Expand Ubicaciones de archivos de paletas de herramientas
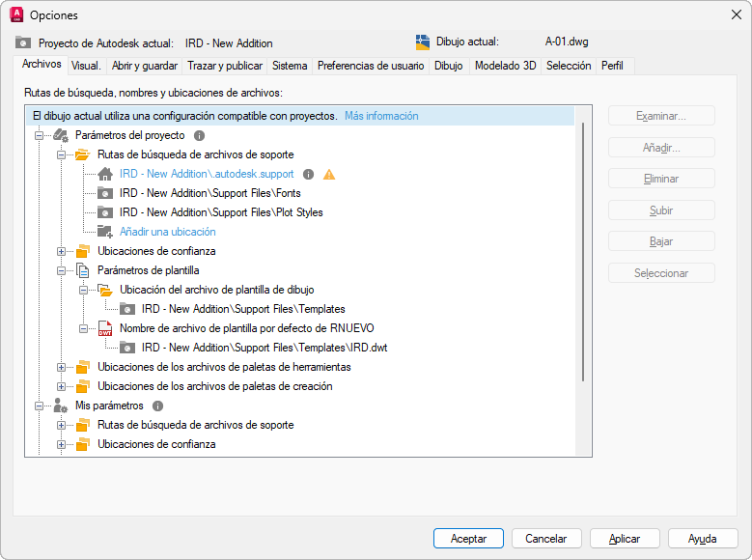 (x=61, y=367)
